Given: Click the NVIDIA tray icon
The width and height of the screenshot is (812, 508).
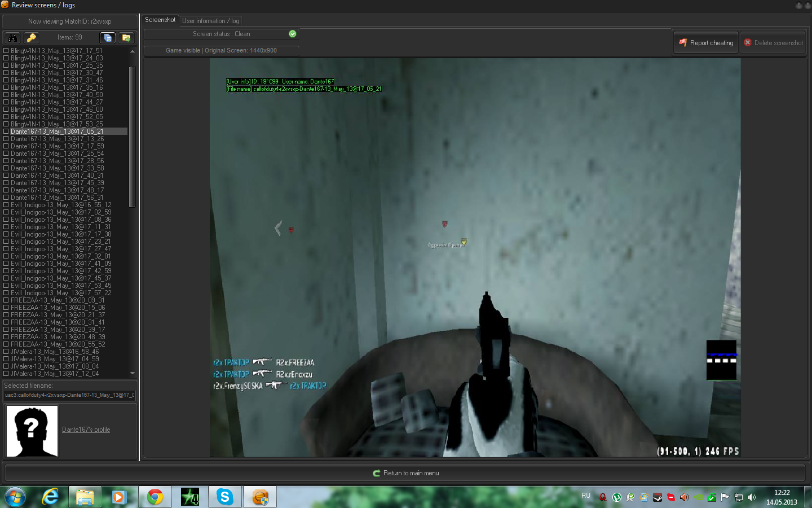Looking at the screenshot, I should pyautogui.click(x=699, y=497).
